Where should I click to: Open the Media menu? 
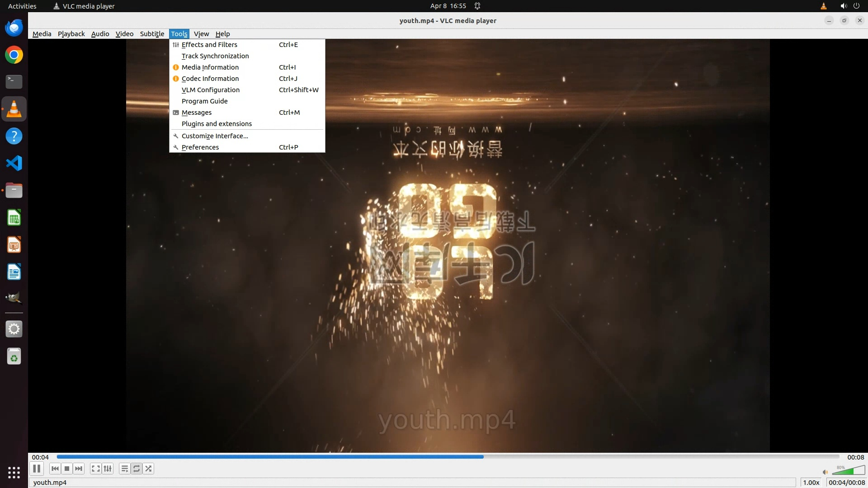[42, 34]
